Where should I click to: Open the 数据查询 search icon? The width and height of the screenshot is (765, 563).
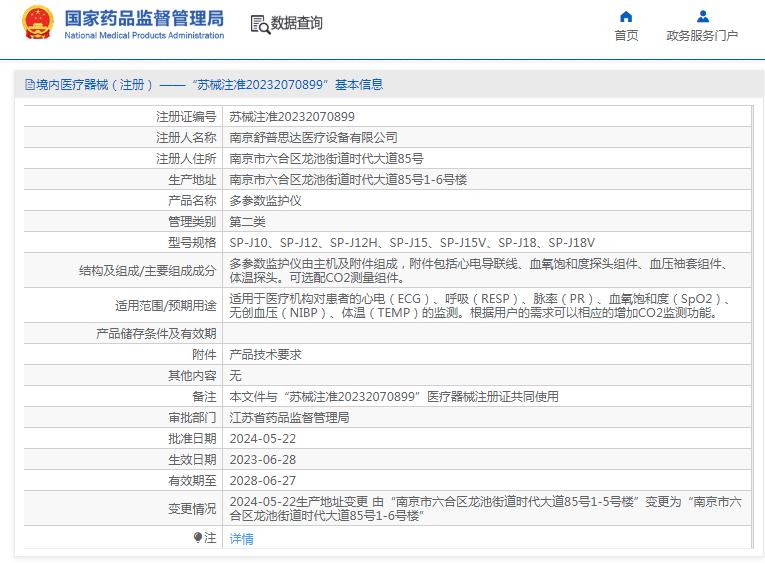click(260, 24)
